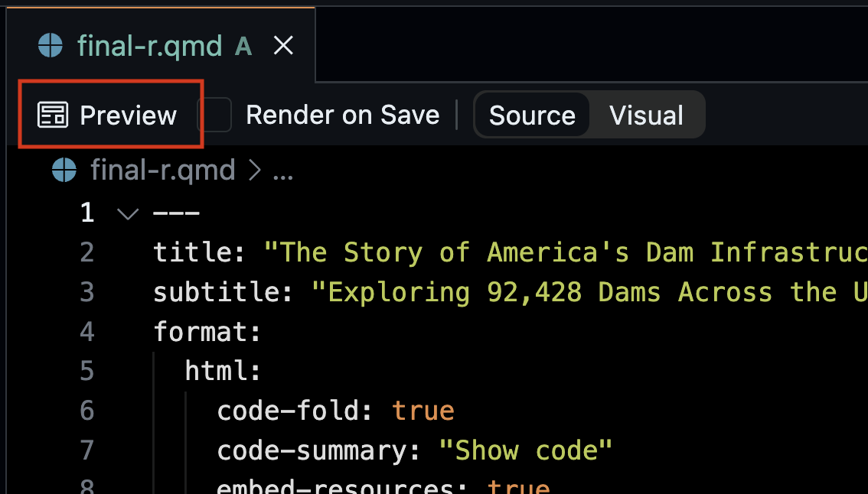Switch the editor to Source mode
868x494 pixels.
[532, 115]
